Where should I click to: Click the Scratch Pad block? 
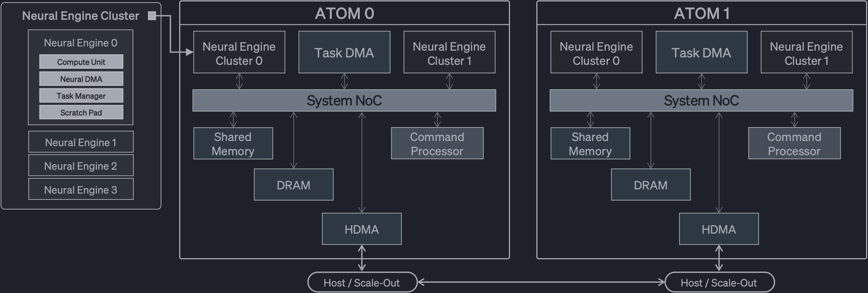click(81, 113)
